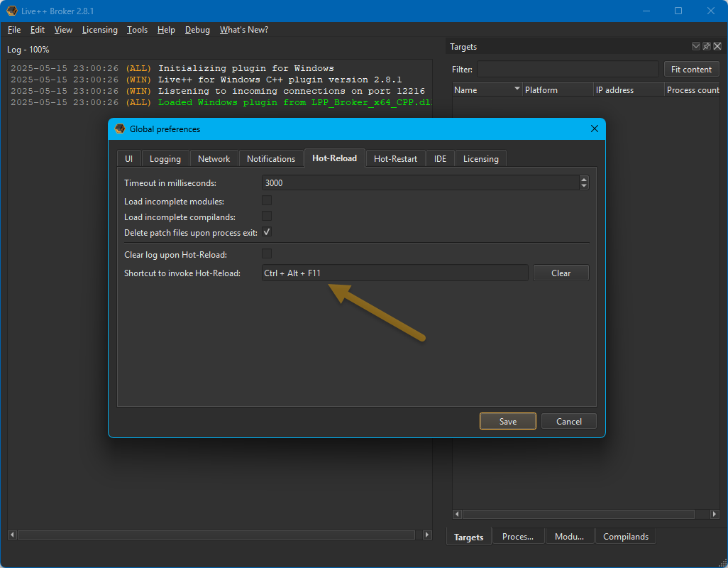Open the Help menu
This screenshot has height=568, width=728.
[166, 30]
